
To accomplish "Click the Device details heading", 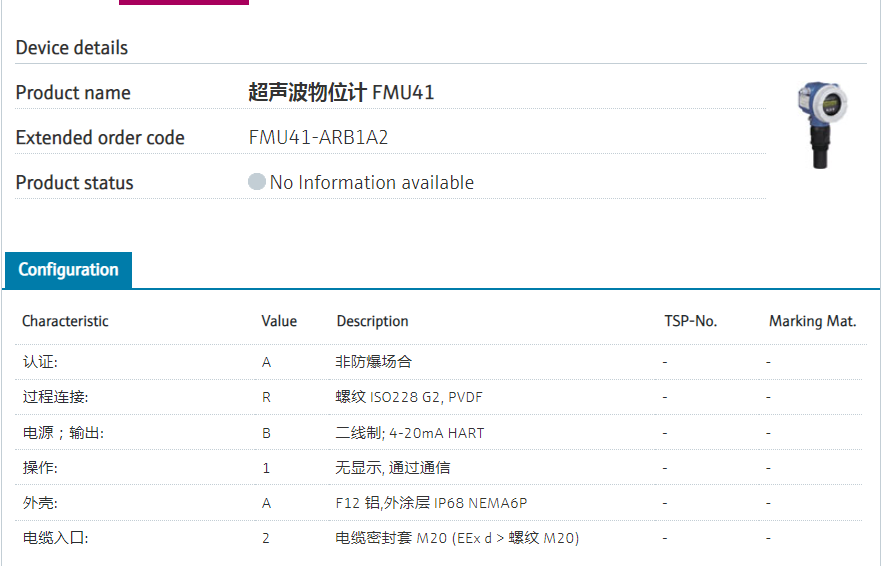I will [x=72, y=48].
